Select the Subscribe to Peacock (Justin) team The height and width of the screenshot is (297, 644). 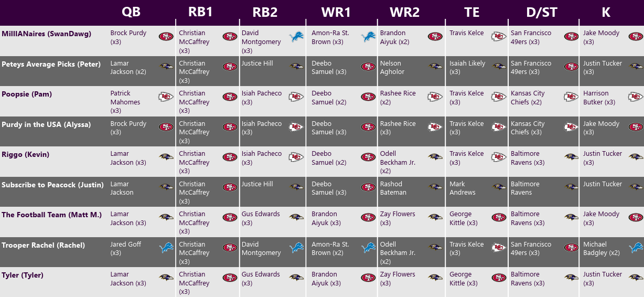(x=52, y=185)
